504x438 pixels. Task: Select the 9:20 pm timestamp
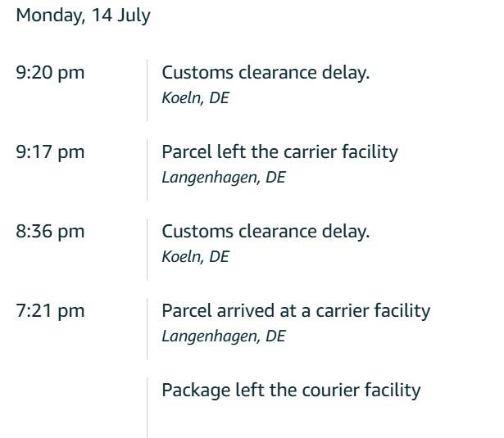pyautogui.click(x=50, y=73)
